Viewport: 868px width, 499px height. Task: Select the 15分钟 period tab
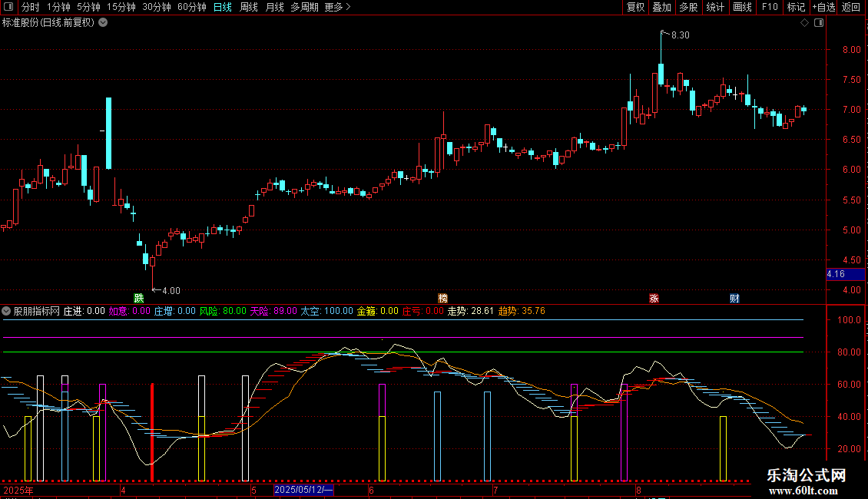pos(121,7)
